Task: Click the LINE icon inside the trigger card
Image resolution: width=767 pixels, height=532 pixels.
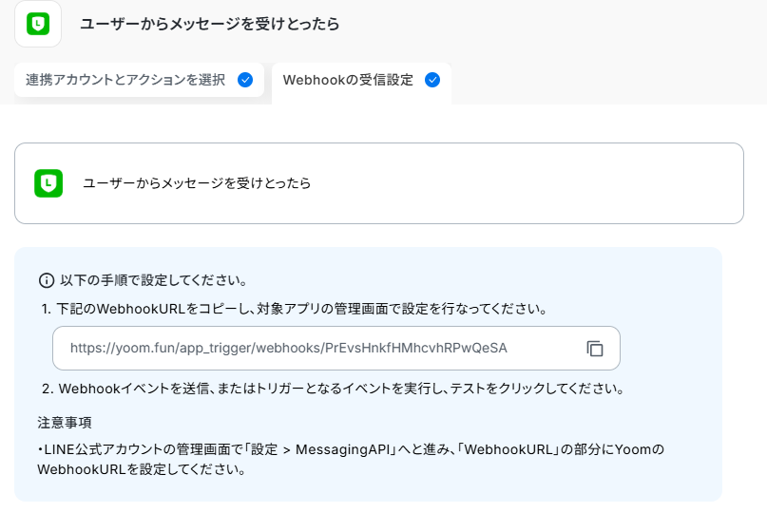Action: click(48, 183)
